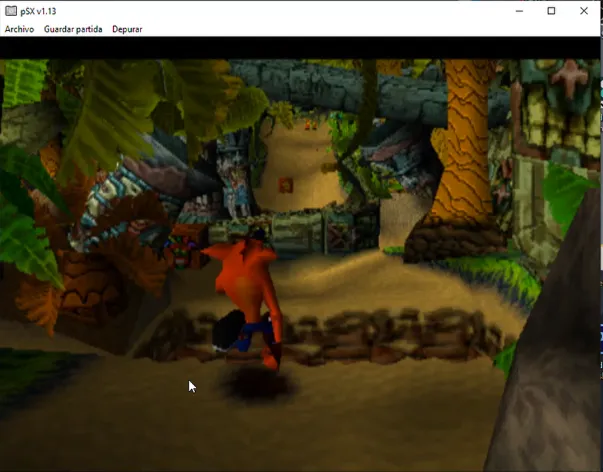Click the pSX application icon in title bar
The height and width of the screenshot is (472, 603).
pos(11,11)
